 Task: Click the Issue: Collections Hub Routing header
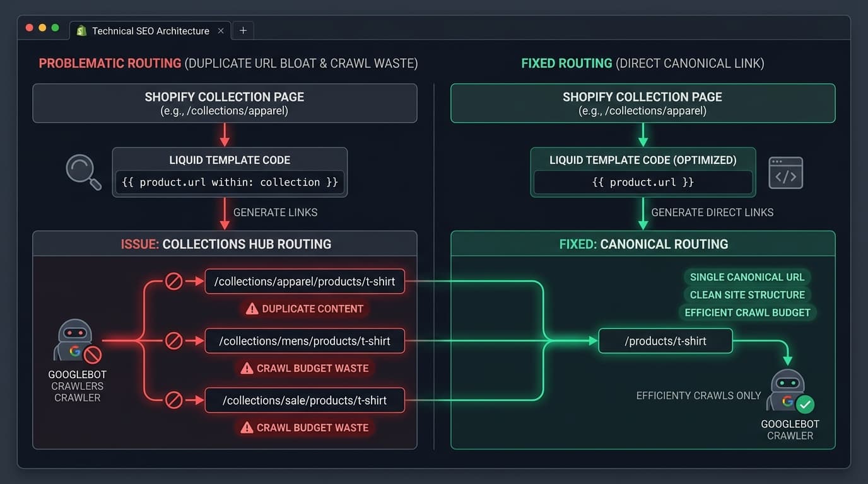click(225, 244)
